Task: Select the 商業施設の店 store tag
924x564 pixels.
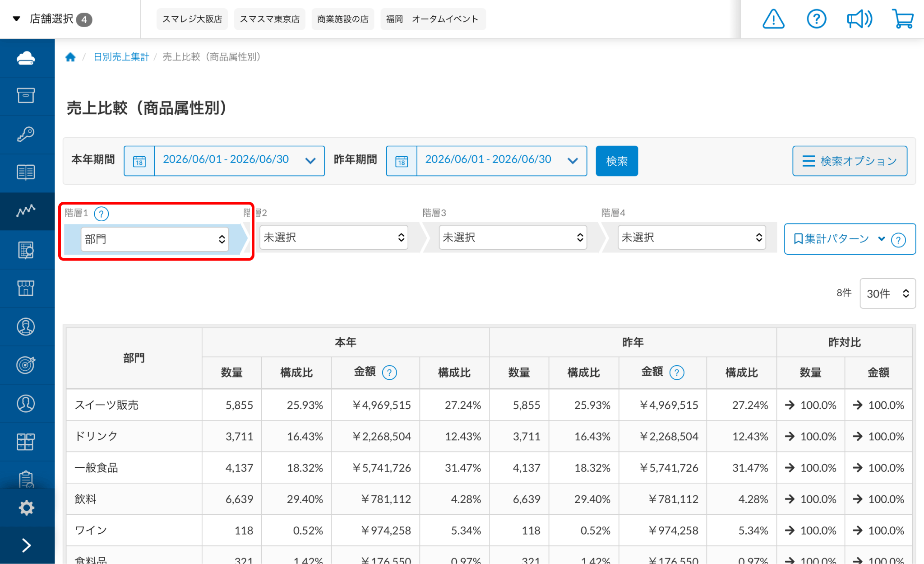Action: tap(343, 19)
